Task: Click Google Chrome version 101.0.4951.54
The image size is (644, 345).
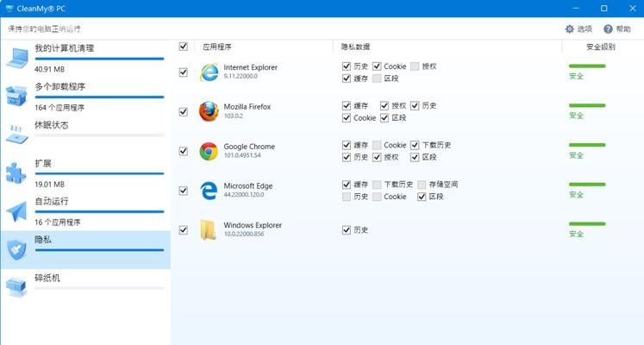Action: [242, 155]
